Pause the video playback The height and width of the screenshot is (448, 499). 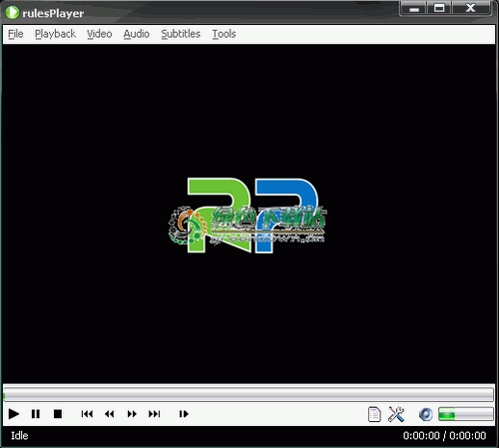click(36, 414)
